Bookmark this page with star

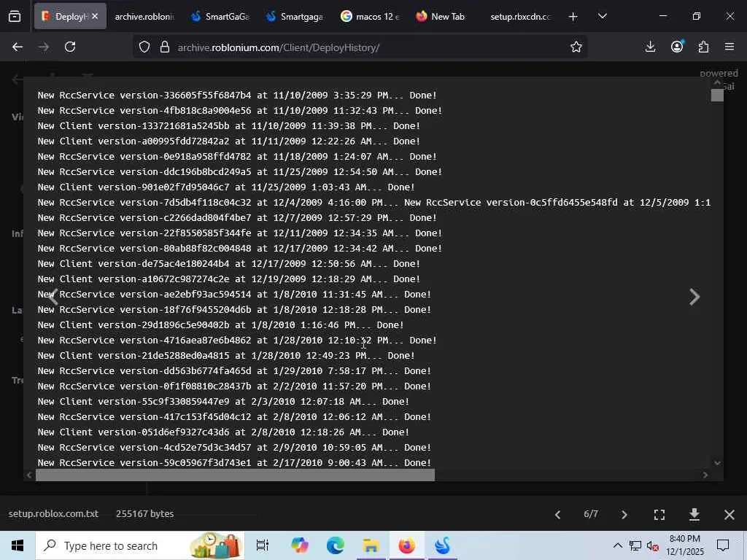point(576,47)
